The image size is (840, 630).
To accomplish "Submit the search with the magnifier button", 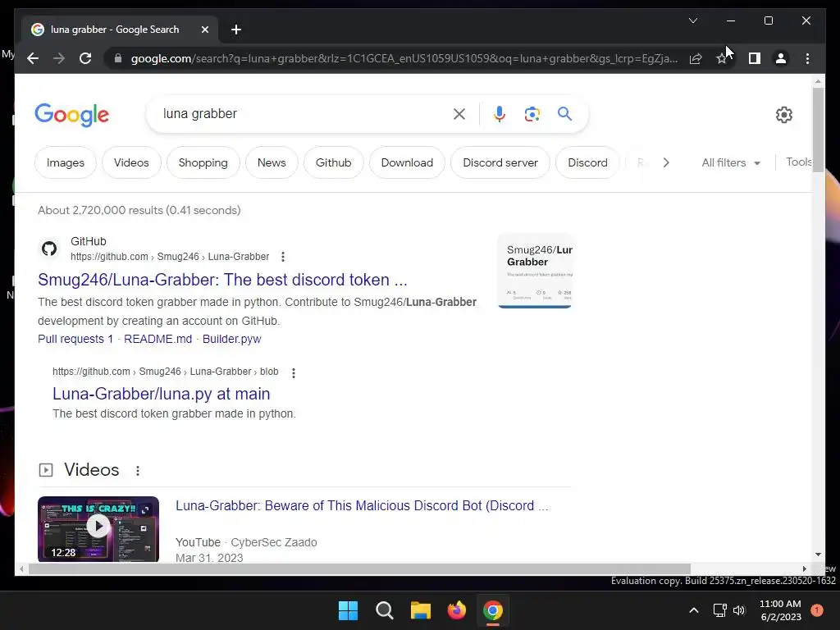I will point(564,113).
